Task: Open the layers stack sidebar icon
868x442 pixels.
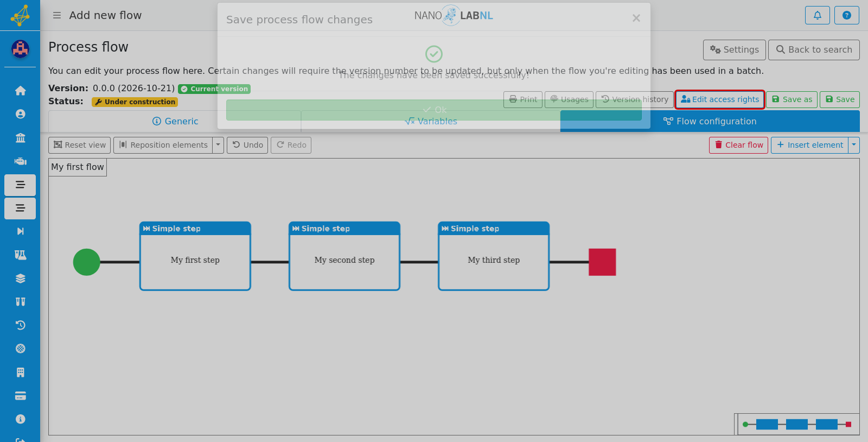Action: [20, 279]
